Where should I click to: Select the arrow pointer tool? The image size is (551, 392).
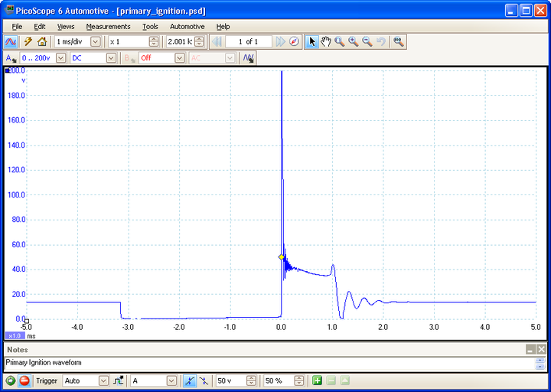[311, 42]
